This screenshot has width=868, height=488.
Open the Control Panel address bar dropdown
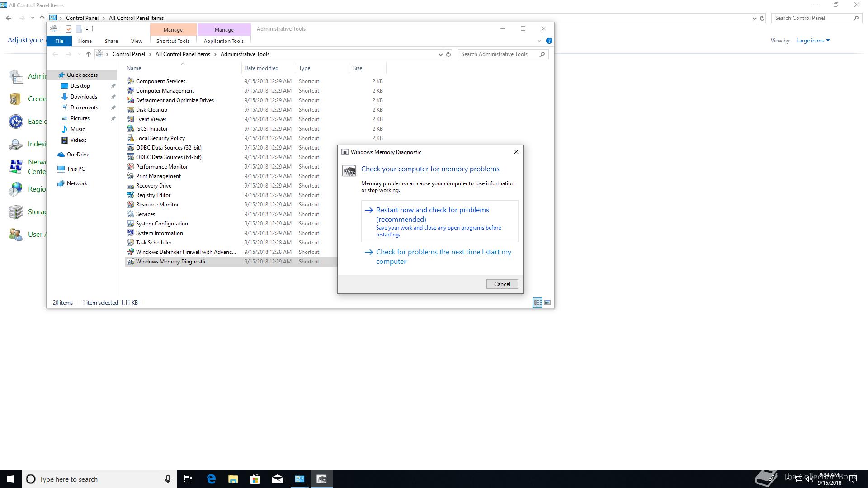[x=754, y=18]
